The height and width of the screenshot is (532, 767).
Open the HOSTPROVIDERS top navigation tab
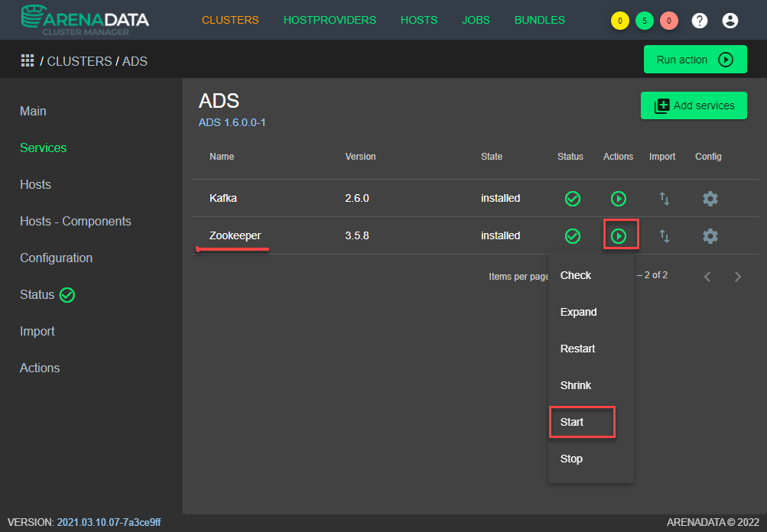pos(330,20)
